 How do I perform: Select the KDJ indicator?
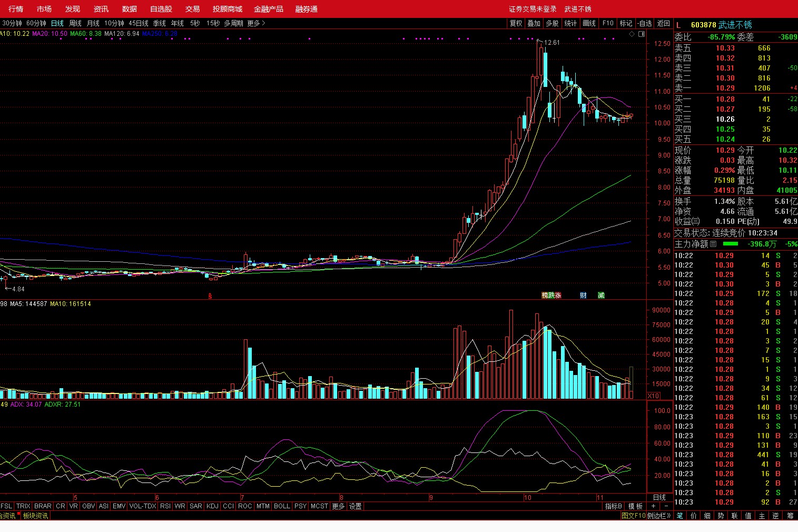click(x=212, y=506)
